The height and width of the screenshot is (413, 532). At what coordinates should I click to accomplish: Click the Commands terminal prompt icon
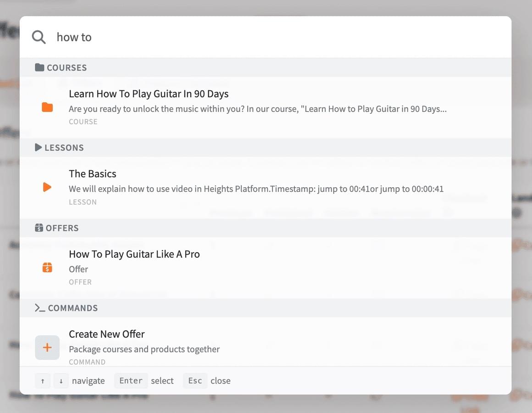[x=40, y=308]
